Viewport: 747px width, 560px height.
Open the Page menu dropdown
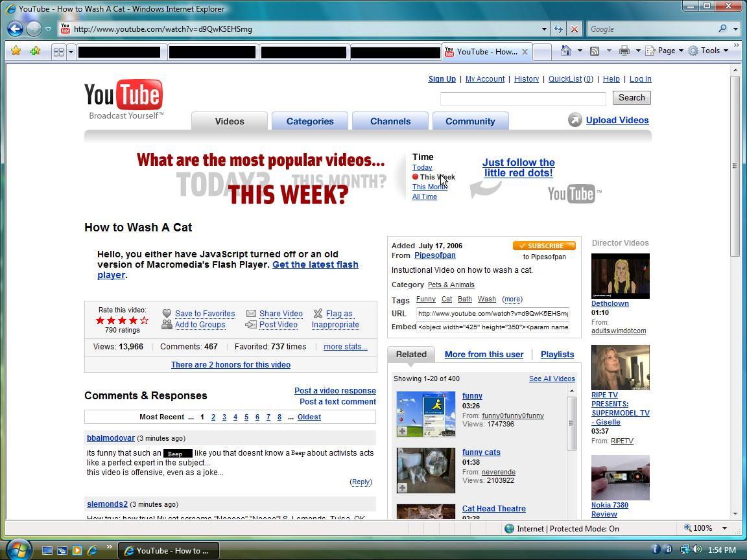pyautogui.click(x=667, y=51)
